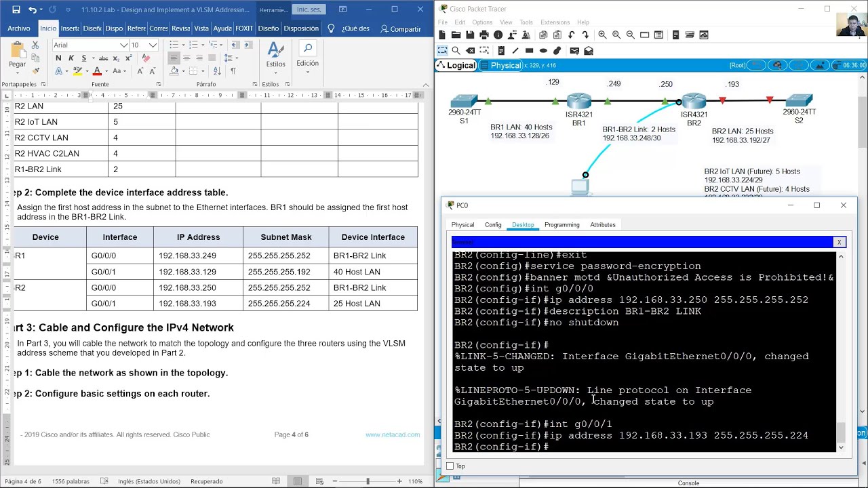Print from Packet Tracer toolbar
The width and height of the screenshot is (868, 488).
pyautogui.click(x=484, y=35)
